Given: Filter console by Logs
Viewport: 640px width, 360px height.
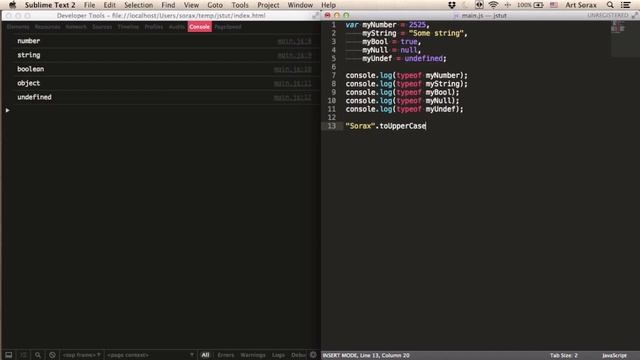Looking at the screenshot, I should [278, 355].
